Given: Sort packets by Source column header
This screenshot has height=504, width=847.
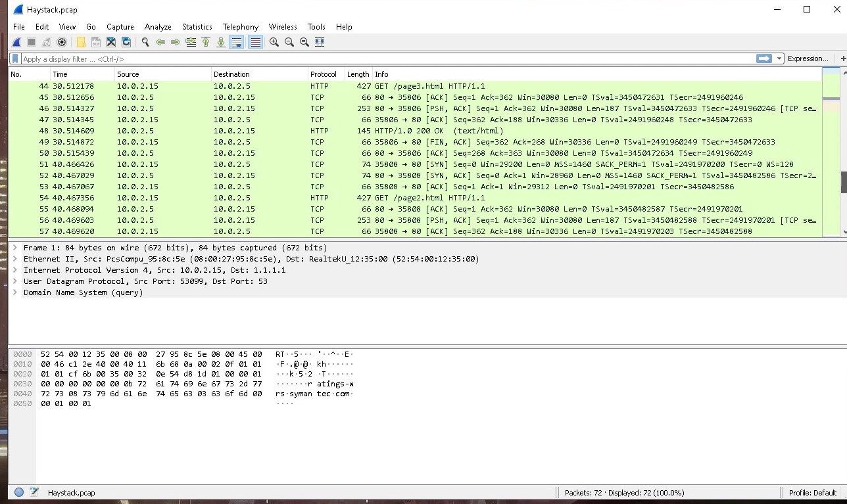Looking at the screenshot, I should tap(163, 74).
